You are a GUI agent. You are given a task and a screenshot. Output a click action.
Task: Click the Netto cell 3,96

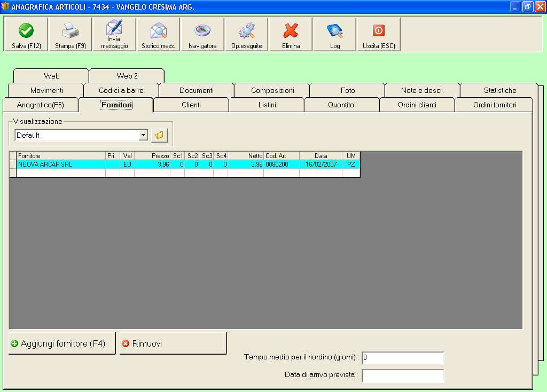coord(246,164)
